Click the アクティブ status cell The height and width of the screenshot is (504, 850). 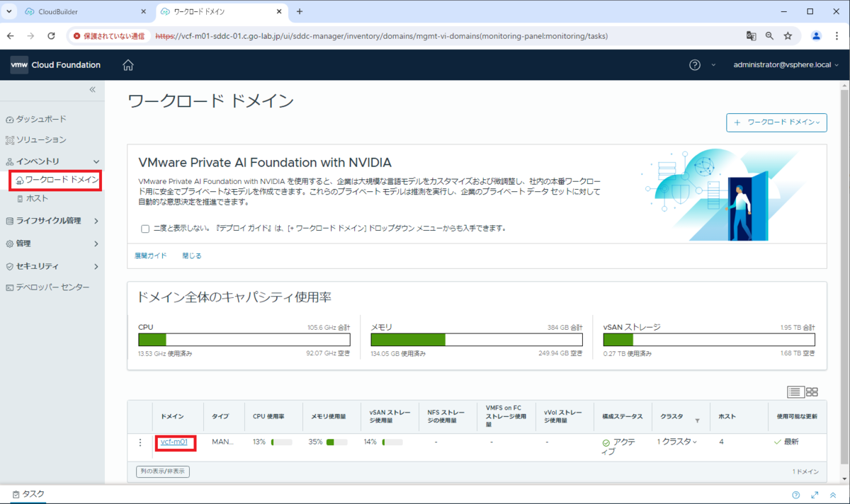tap(618, 447)
